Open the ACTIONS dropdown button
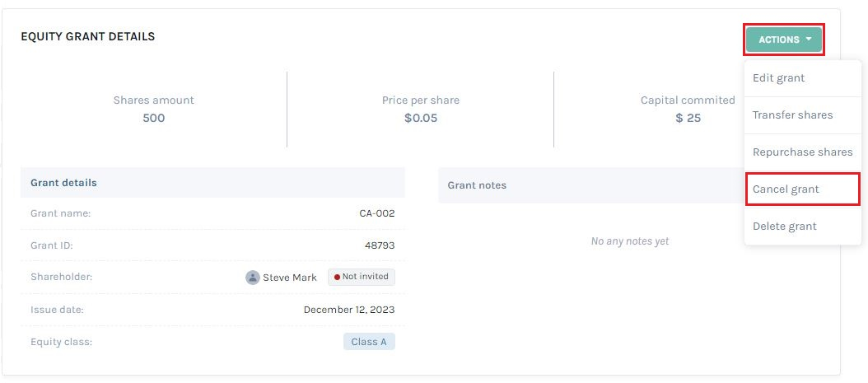This screenshot has width=868, height=383. (783, 40)
